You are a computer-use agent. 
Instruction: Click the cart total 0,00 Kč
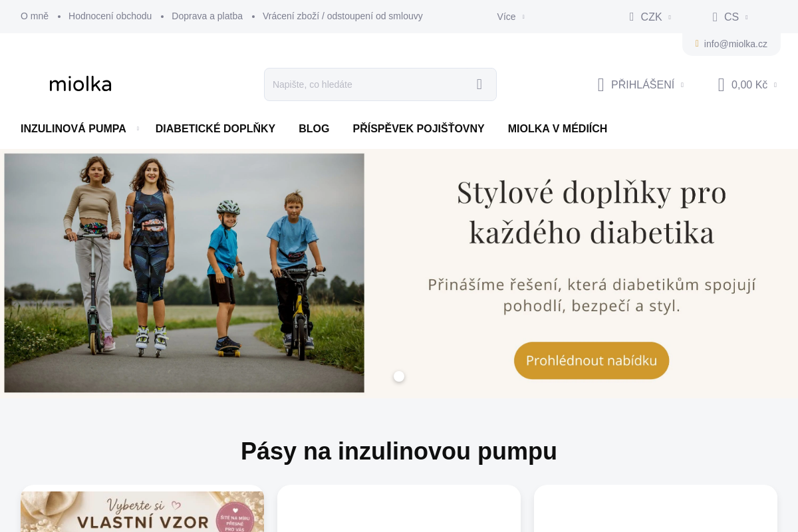[x=749, y=84]
